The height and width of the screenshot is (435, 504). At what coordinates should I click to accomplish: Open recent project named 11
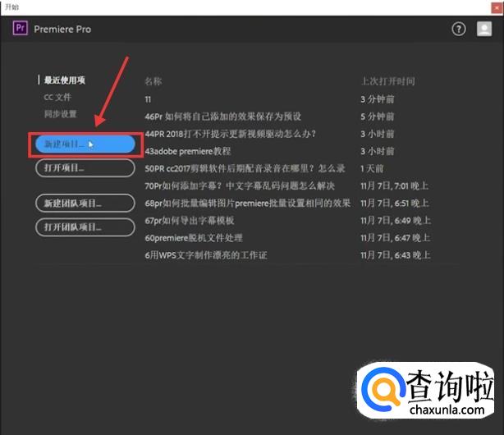click(148, 99)
